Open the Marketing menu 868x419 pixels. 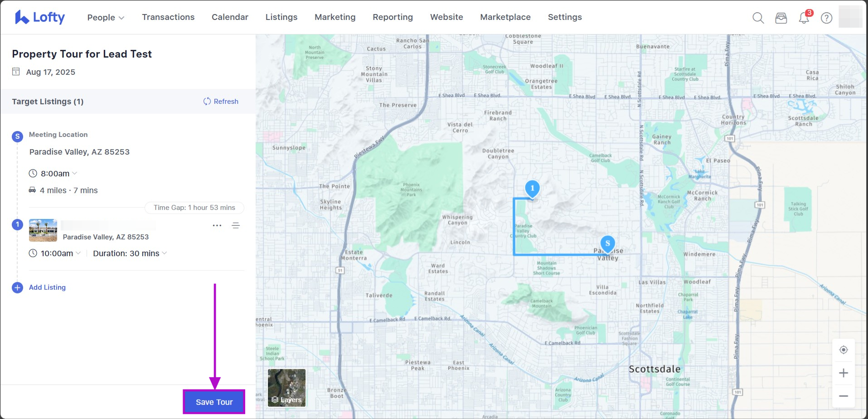coord(335,17)
